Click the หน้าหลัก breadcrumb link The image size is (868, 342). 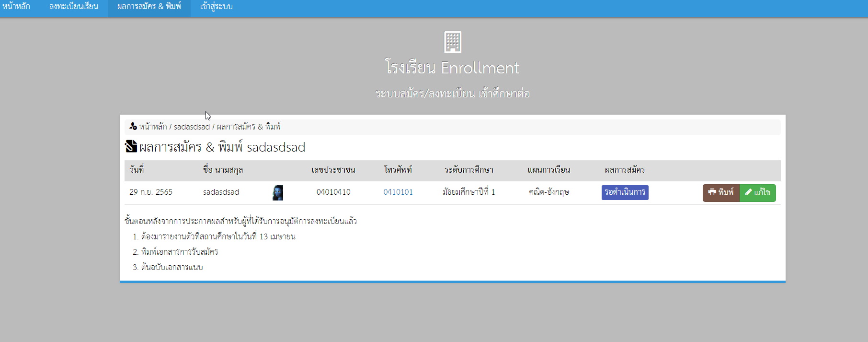tap(153, 127)
